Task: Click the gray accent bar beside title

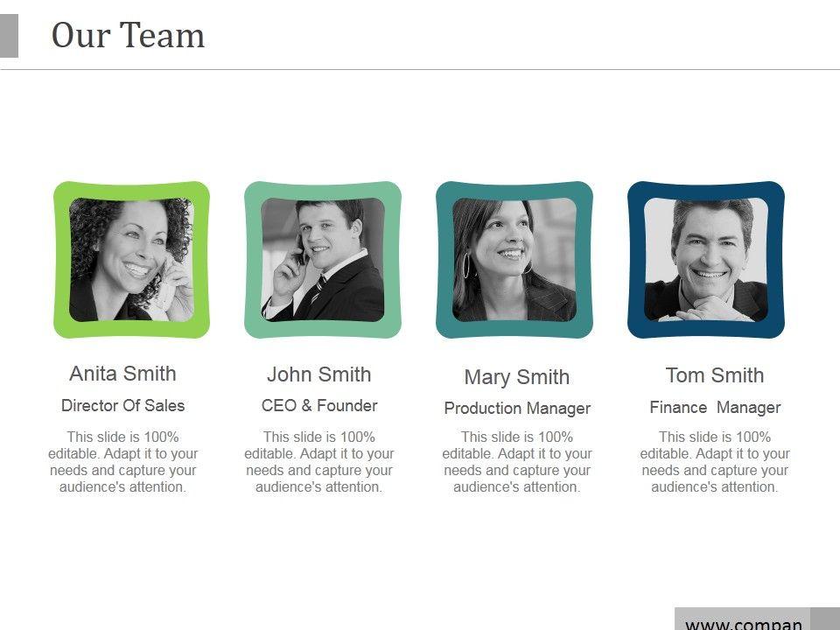Action: pos(9,36)
